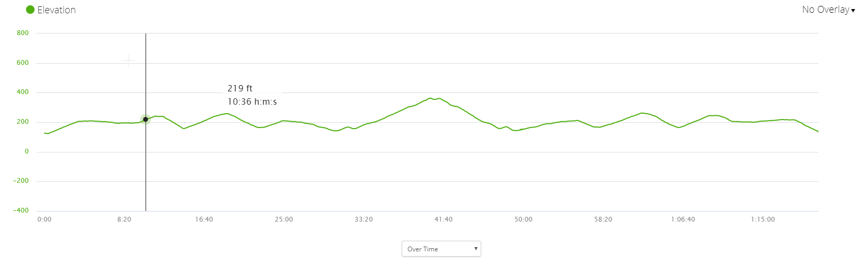Click the green Elevation legend dot
The image size is (868, 271).
(x=30, y=10)
